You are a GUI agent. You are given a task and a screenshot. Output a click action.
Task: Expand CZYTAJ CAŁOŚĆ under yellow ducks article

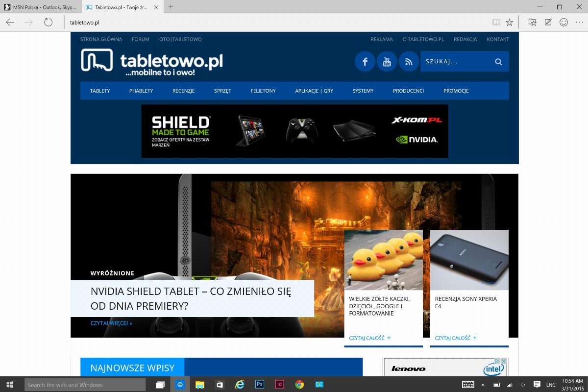click(x=370, y=338)
